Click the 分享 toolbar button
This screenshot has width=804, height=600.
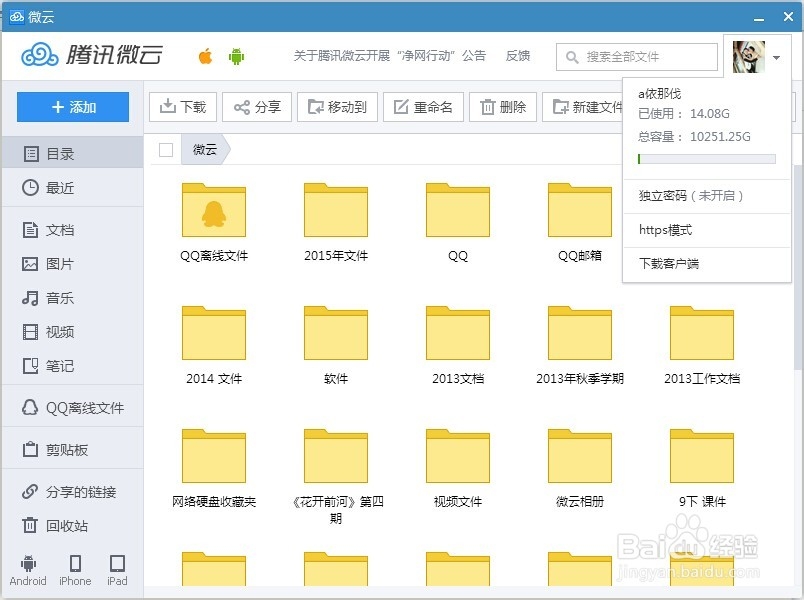coord(257,107)
